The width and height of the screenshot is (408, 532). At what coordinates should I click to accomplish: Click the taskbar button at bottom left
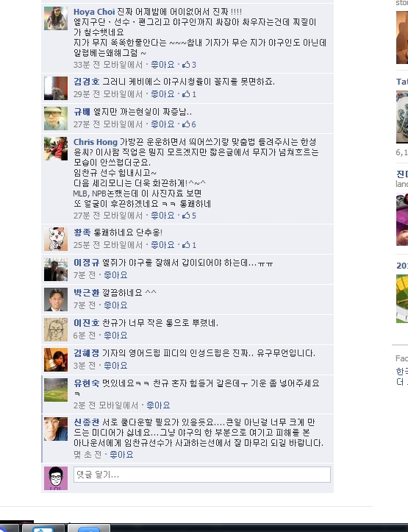(9, 528)
